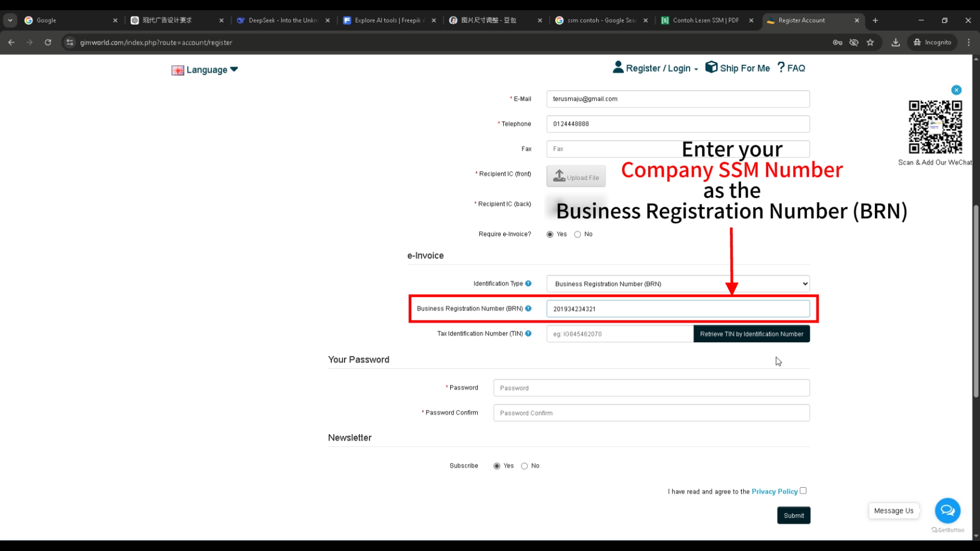Click the Ship For Me box icon
This screenshot has width=980, height=551.
(711, 67)
